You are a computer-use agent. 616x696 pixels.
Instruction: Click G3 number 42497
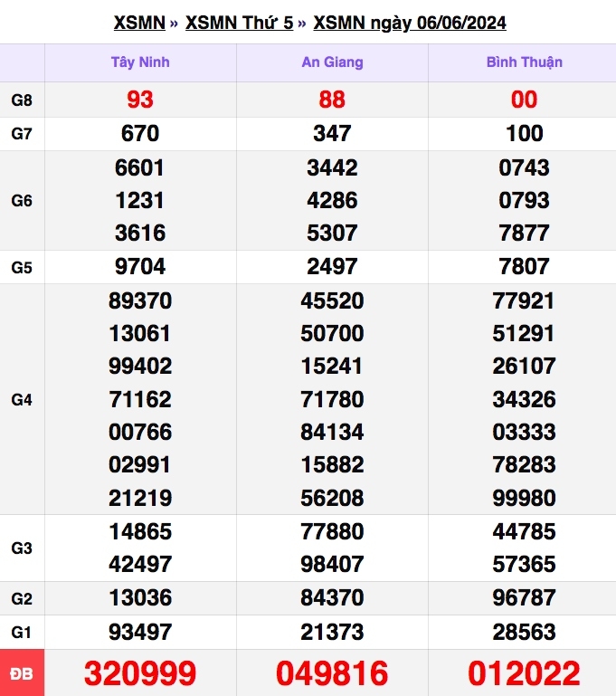[x=140, y=564]
